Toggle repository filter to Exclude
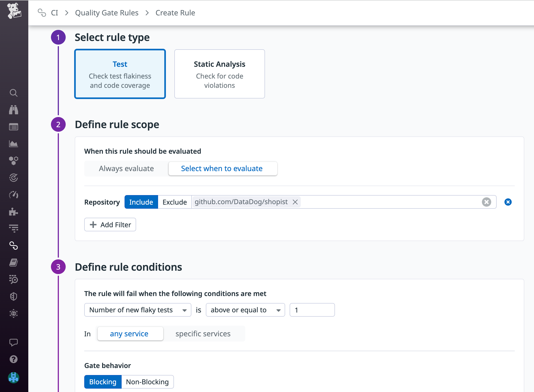Viewport: 534px width, 392px height. pyautogui.click(x=175, y=202)
